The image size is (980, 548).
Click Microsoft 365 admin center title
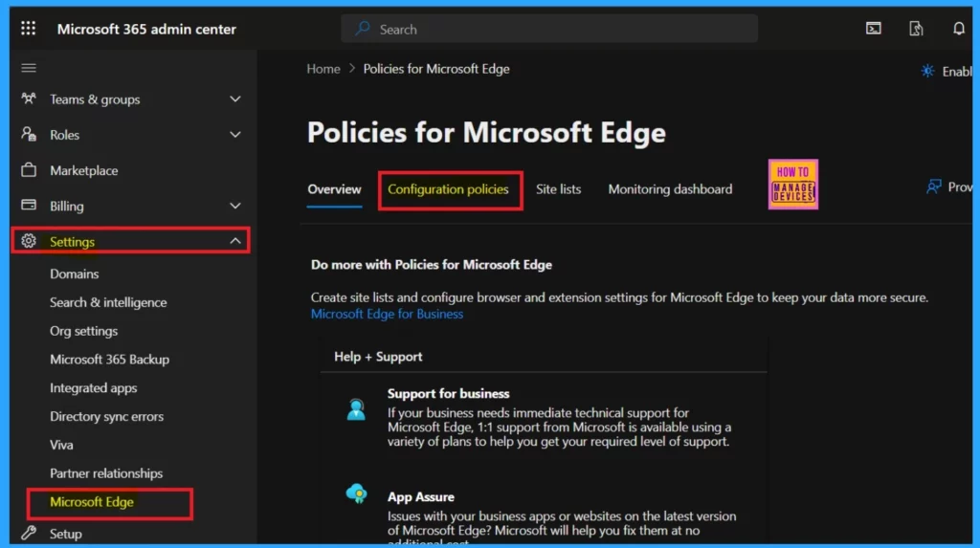(x=146, y=29)
